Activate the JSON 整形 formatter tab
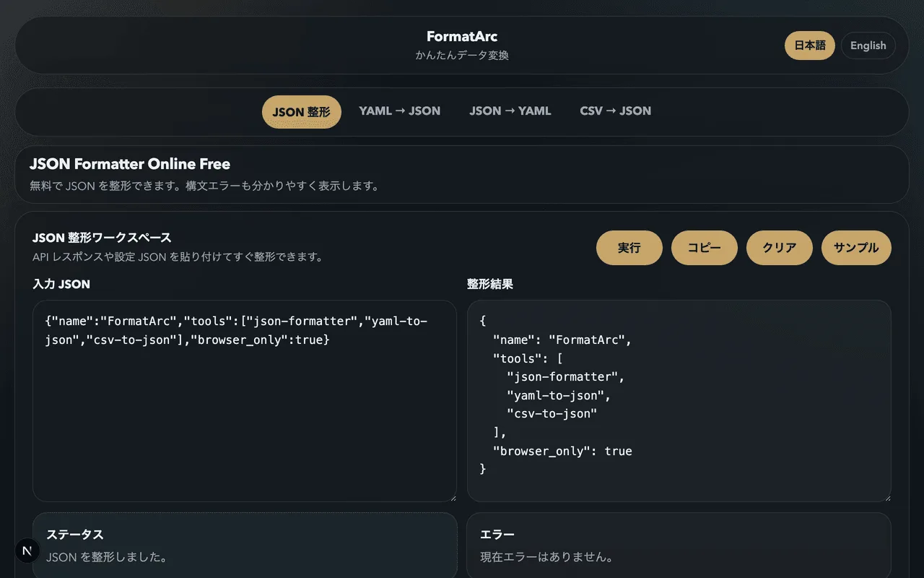Image resolution: width=924 pixels, height=578 pixels. click(301, 111)
